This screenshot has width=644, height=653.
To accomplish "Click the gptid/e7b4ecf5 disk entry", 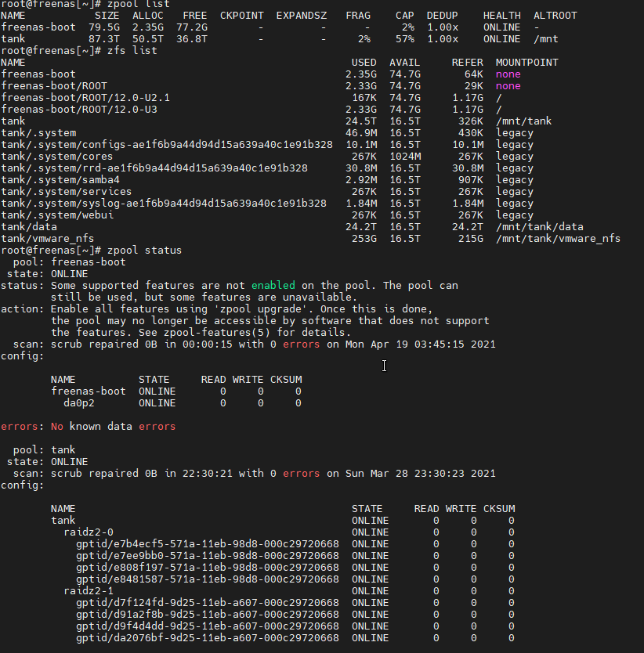I will coord(207,544).
